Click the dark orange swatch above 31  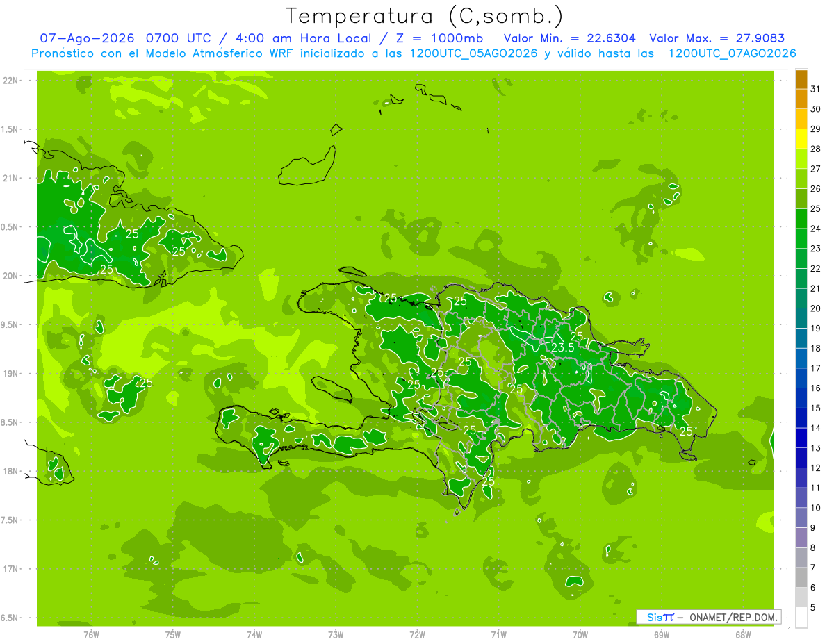click(801, 79)
